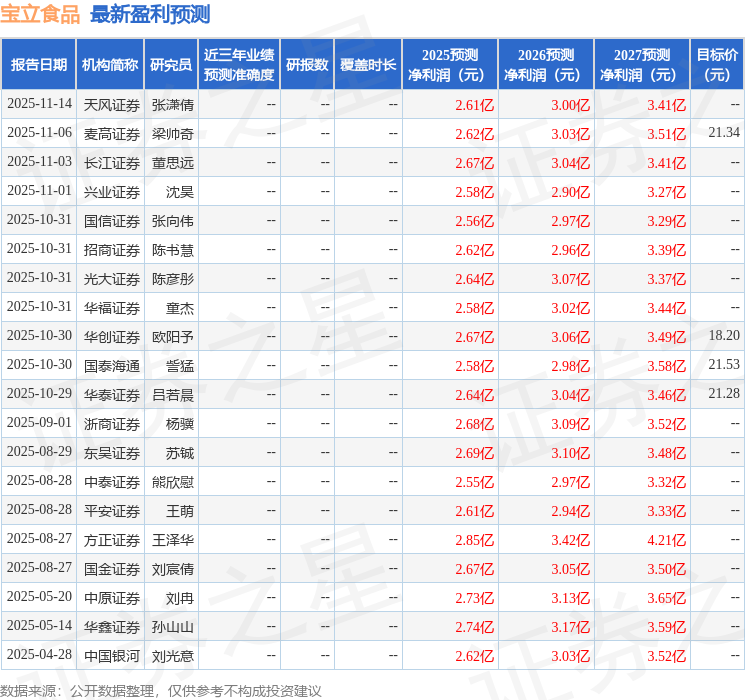Image resolution: width=745 pixels, height=700 pixels.
Task: Select the 浙商证券 institution cell
Action: [112, 424]
